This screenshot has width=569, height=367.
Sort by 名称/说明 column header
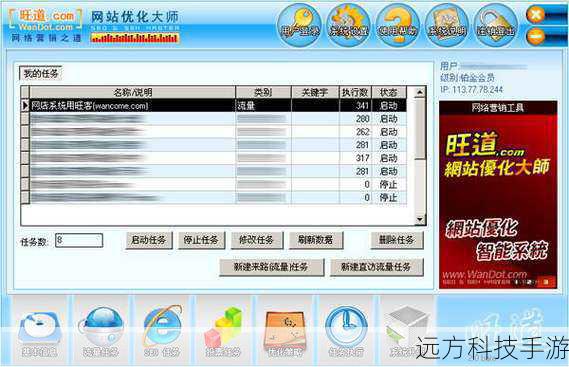tap(132, 92)
